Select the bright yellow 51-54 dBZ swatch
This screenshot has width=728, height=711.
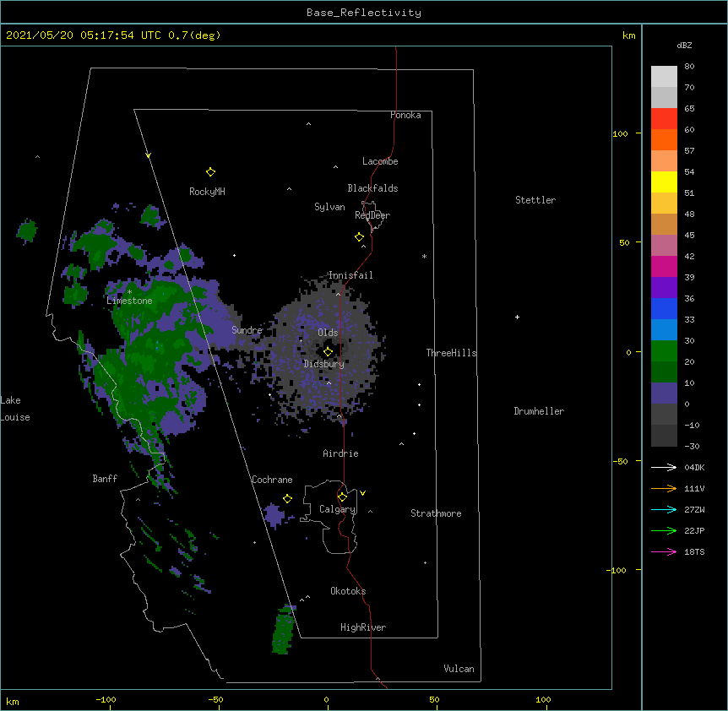[x=664, y=182]
